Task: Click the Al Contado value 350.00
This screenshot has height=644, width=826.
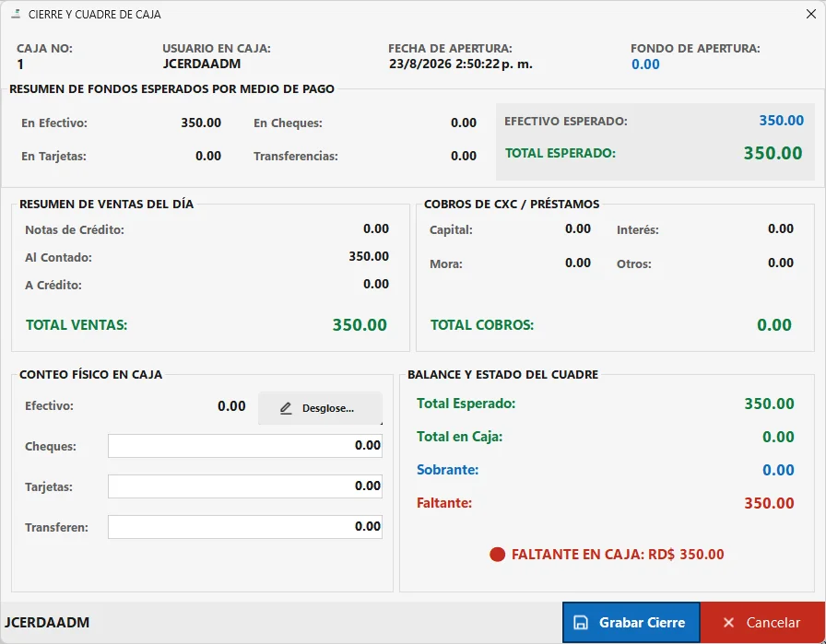Action: [369, 256]
